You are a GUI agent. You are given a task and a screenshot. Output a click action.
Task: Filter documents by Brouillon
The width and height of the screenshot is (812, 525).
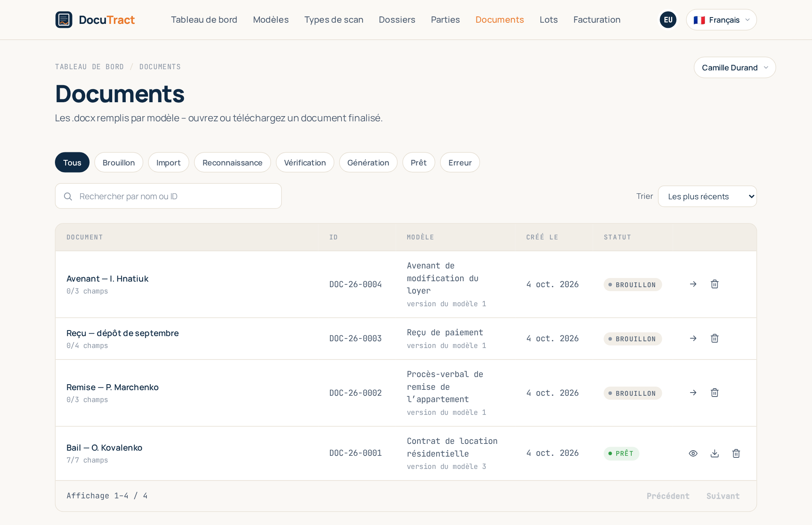click(x=119, y=162)
